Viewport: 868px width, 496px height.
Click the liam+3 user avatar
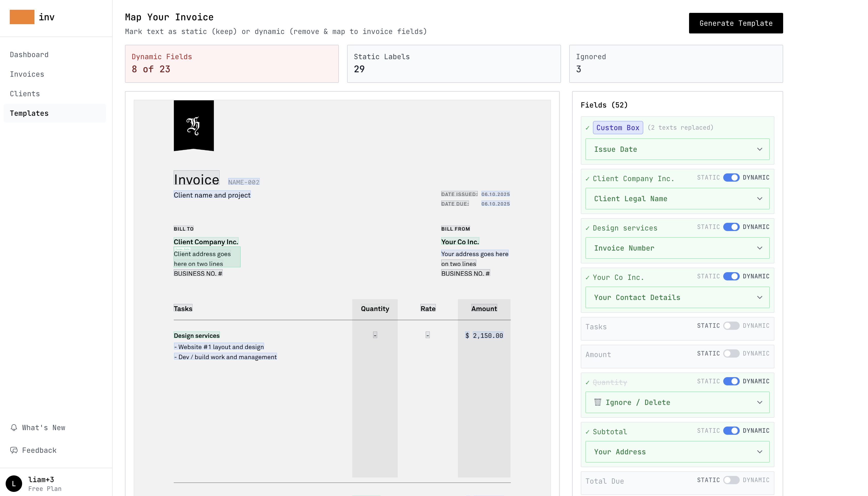click(14, 483)
